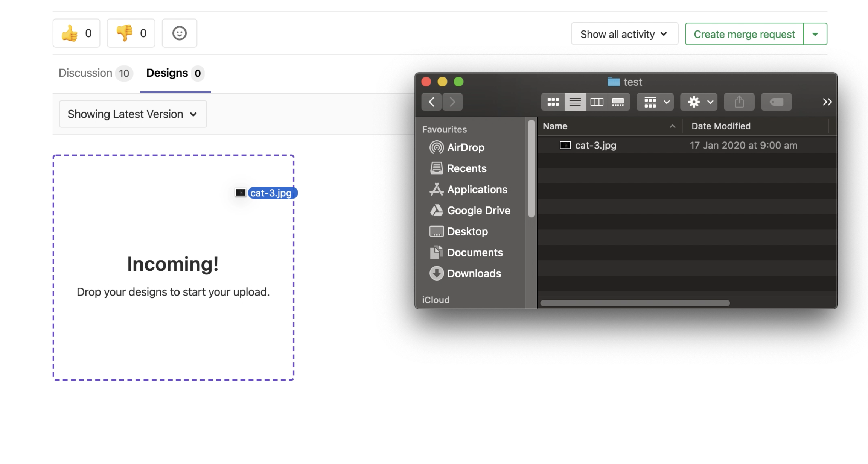Open the Applications sidebar item
This screenshot has width=868, height=464.
(477, 189)
